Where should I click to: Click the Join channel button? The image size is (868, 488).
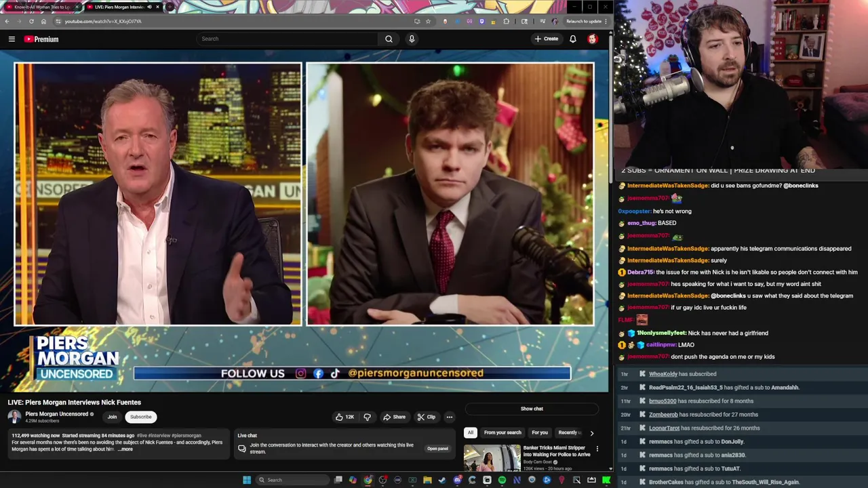click(112, 417)
